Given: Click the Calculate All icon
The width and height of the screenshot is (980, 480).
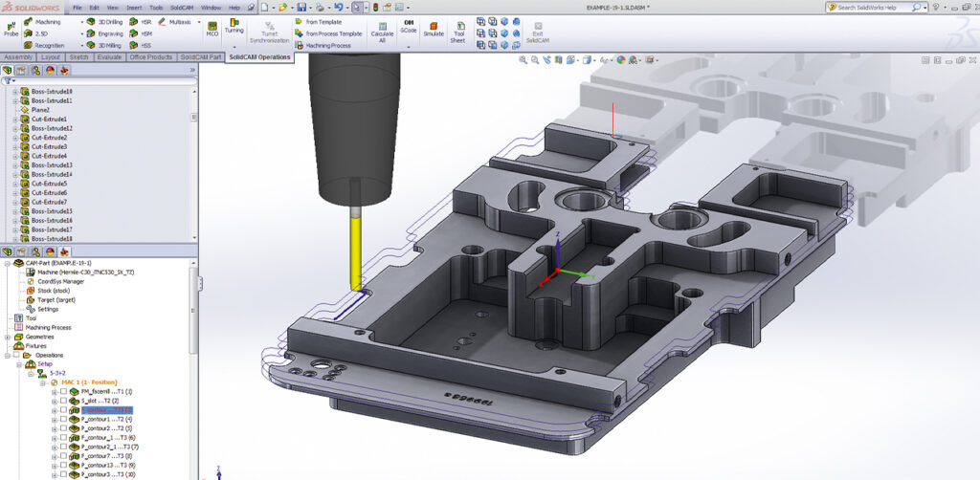Looking at the screenshot, I should point(382,31).
